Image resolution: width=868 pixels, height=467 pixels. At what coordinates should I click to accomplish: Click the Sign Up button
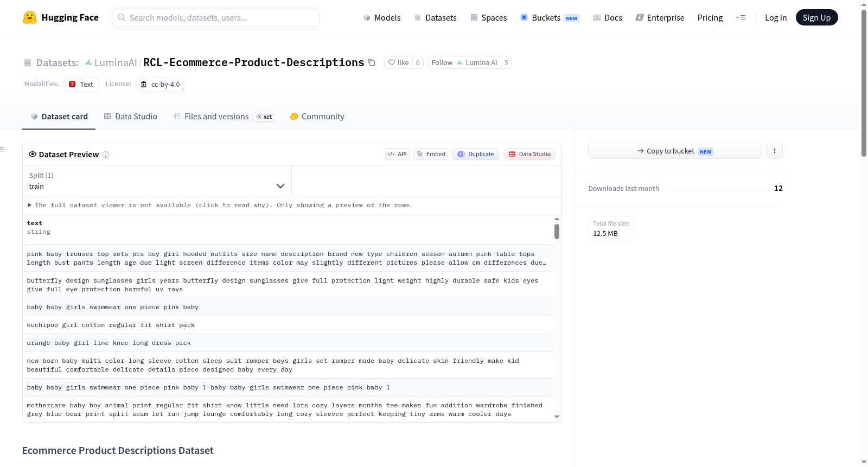click(x=816, y=17)
